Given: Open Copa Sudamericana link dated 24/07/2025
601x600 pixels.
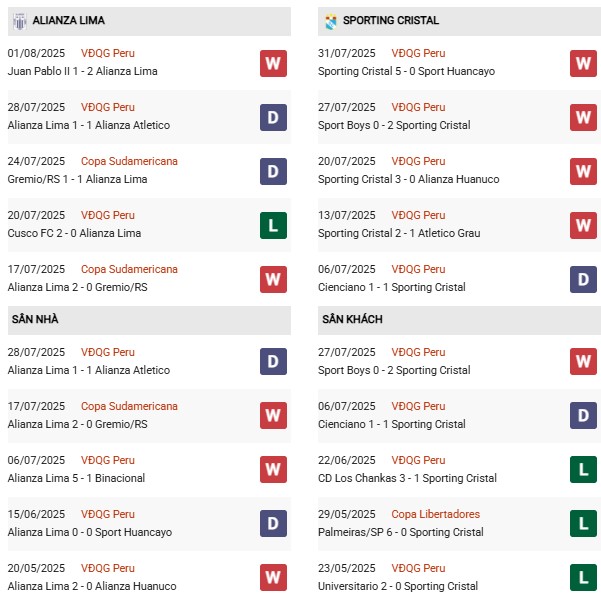Looking at the screenshot, I should [x=129, y=161].
